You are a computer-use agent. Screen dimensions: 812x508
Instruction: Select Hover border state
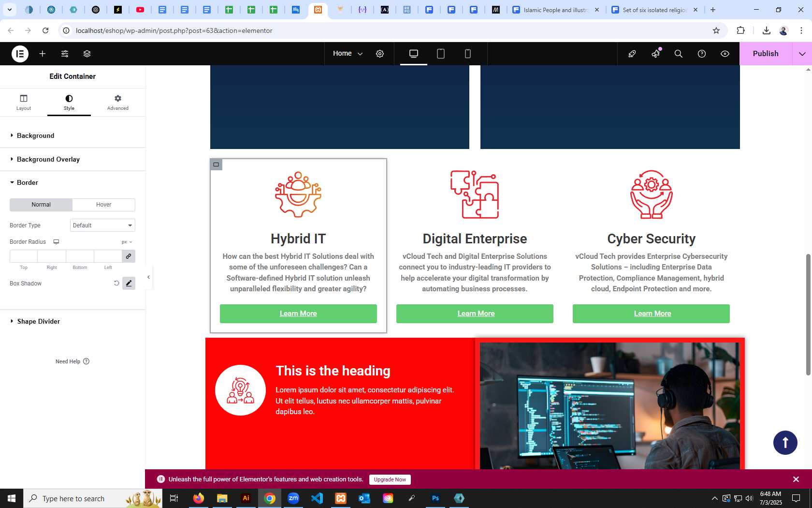tap(104, 205)
